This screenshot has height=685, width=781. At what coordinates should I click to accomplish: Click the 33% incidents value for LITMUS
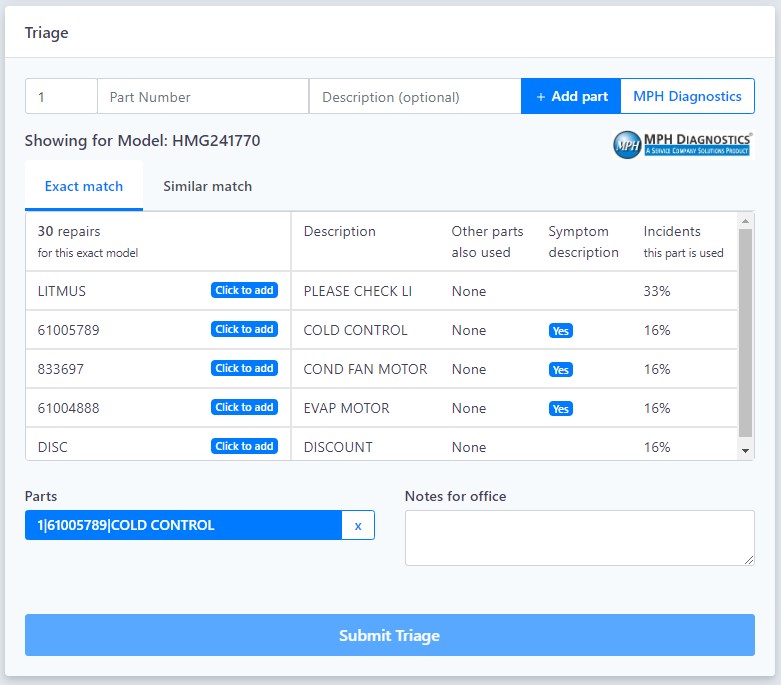656,291
